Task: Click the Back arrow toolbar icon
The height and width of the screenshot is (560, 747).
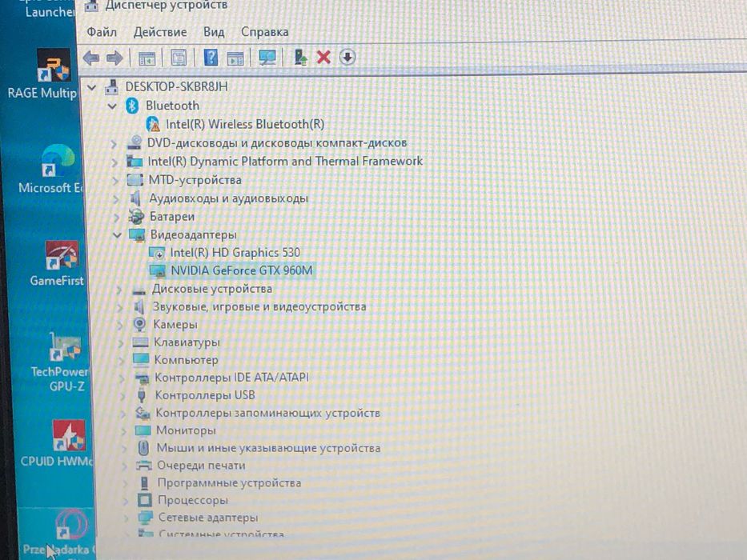Action: pos(91,58)
